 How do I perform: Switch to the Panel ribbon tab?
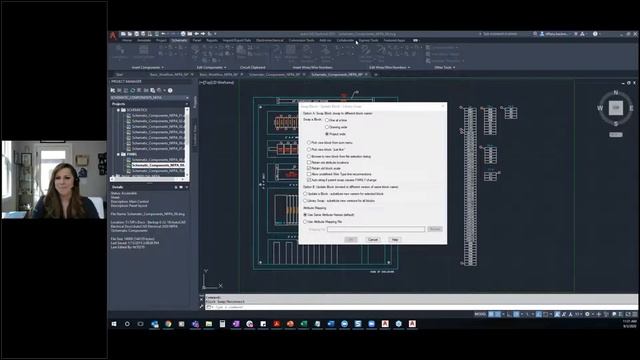click(x=197, y=40)
